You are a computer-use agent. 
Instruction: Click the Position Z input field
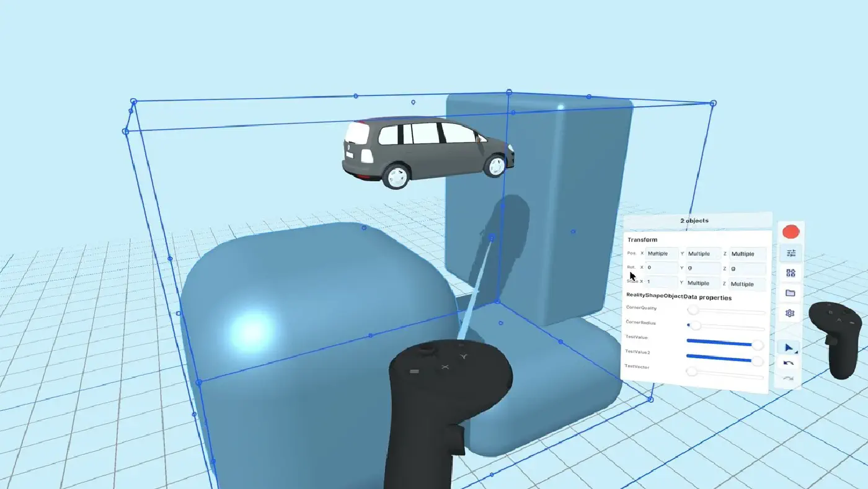747,254
